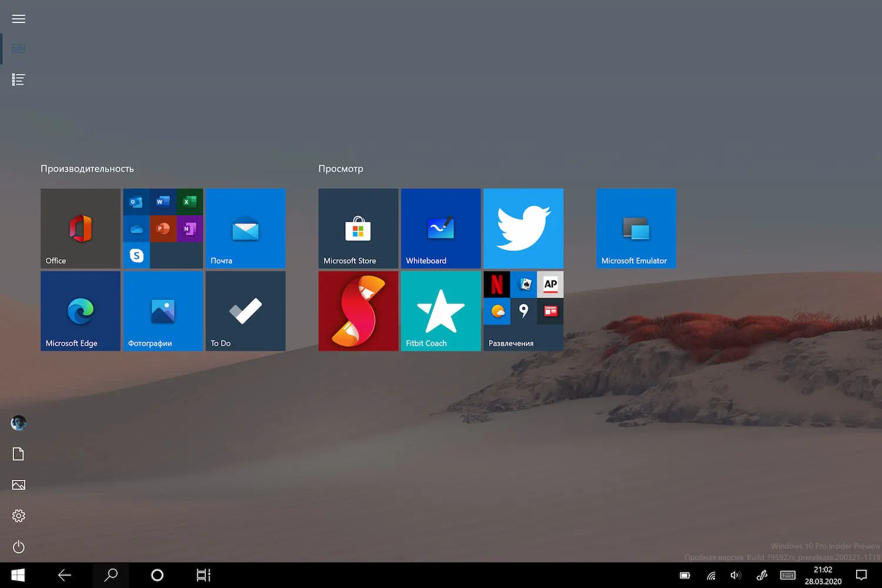Open the Фотографии tile
This screenshot has height=588, width=882.
163,311
